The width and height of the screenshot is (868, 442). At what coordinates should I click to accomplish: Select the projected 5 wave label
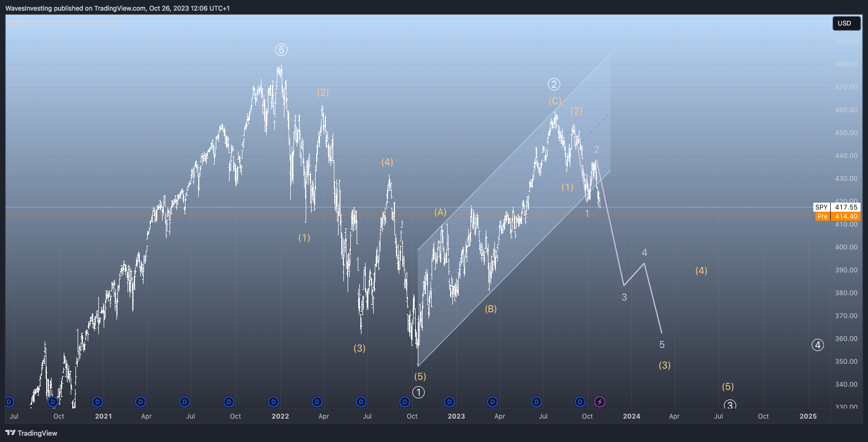tap(662, 345)
